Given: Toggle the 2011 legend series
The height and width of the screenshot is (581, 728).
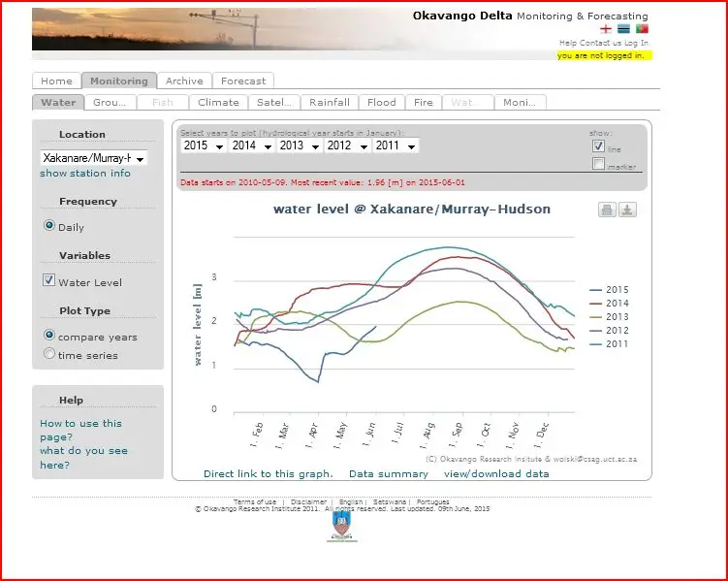Looking at the screenshot, I should (609, 343).
